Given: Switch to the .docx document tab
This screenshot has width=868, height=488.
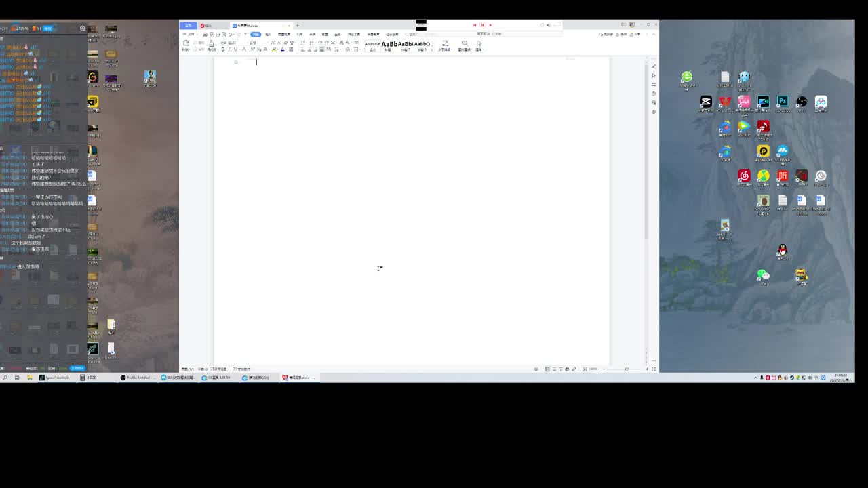Looking at the screenshot, I should (261, 26).
